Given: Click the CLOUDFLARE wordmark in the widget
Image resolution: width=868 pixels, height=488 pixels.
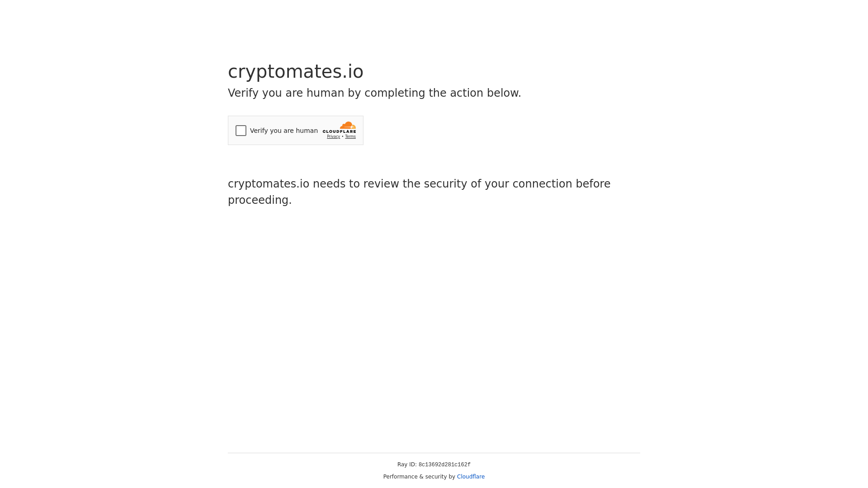Looking at the screenshot, I should [x=339, y=131].
